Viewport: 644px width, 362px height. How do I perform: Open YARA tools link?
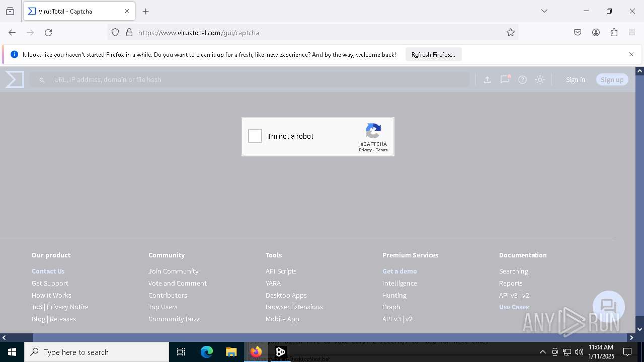coord(273,283)
